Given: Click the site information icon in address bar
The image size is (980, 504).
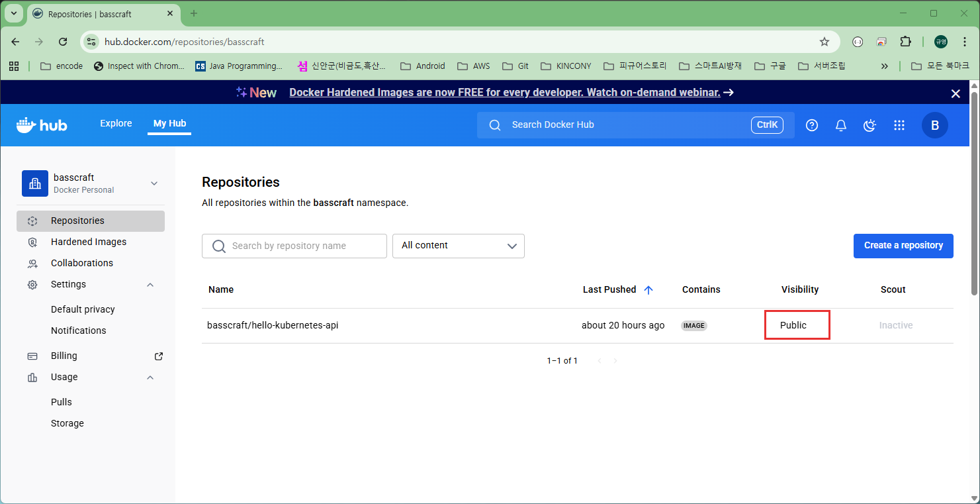Looking at the screenshot, I should tap(92, 42).
